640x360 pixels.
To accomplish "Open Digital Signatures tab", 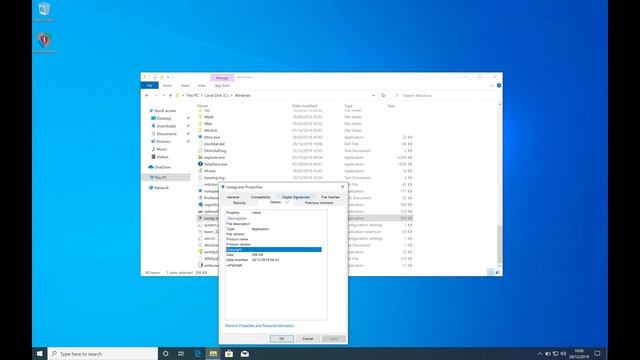I will coord(296,197).
